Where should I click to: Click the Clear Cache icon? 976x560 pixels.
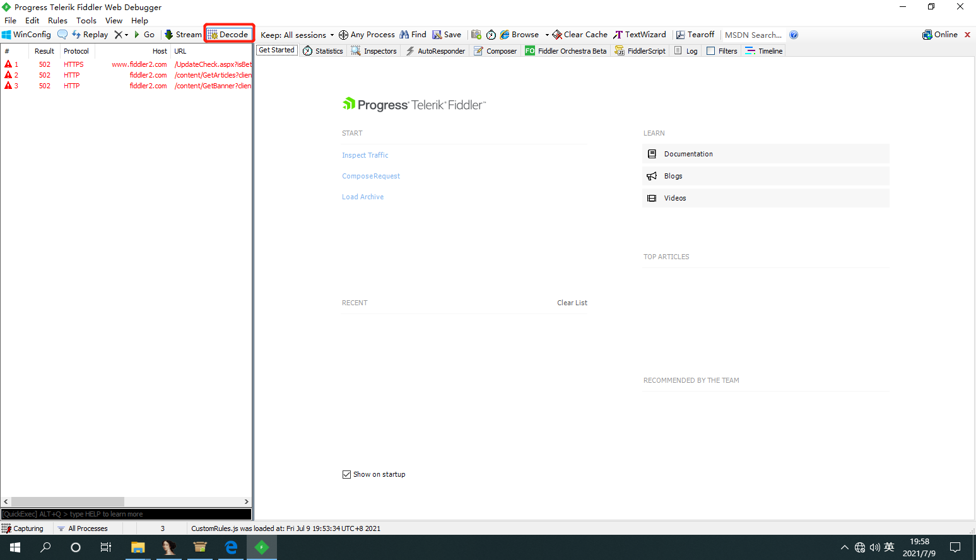pos(557,35)
